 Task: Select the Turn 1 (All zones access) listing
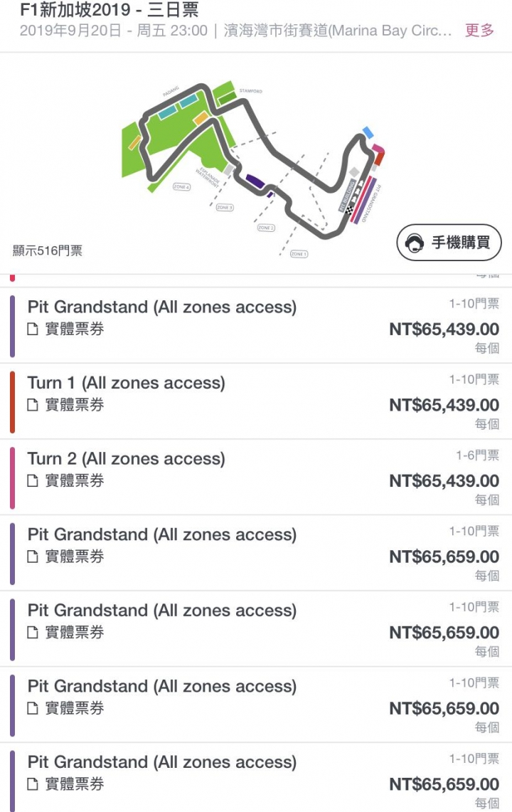(x=256, y=401)
